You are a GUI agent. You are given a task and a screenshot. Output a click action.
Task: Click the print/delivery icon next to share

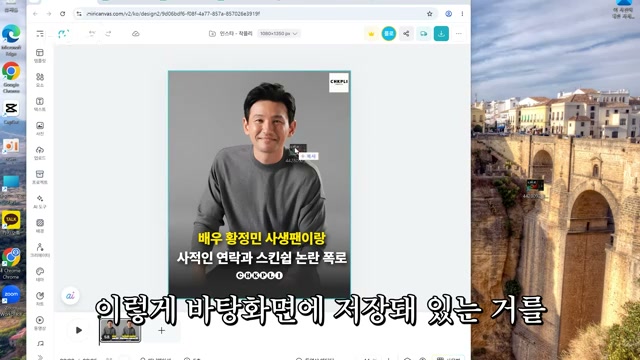coord(424,34)
